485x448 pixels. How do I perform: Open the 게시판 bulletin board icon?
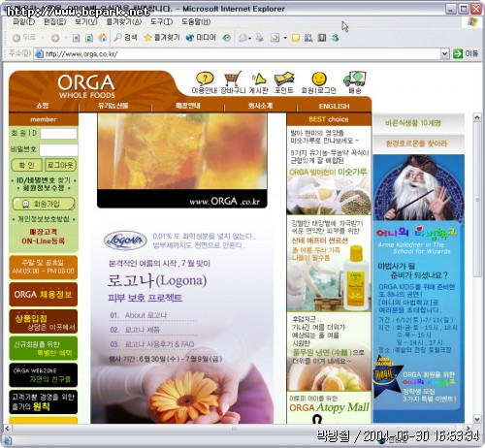[259, 83]
